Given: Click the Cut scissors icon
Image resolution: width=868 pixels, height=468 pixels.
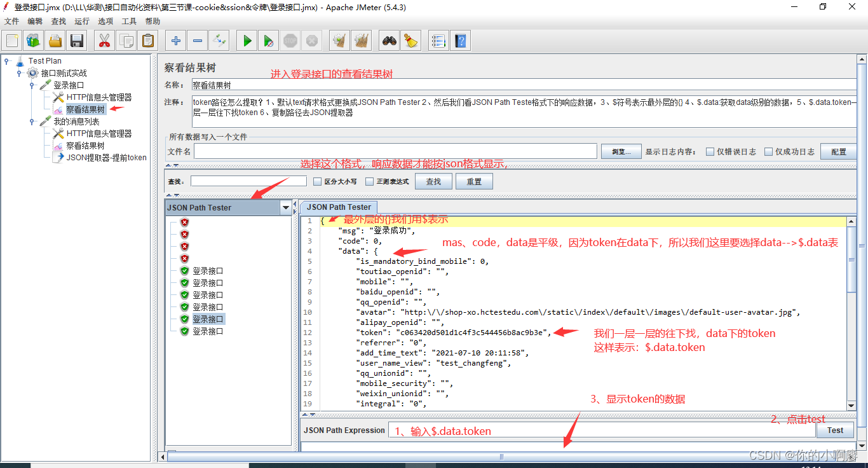Looking at the screenshot, I should tap(104, 41).
